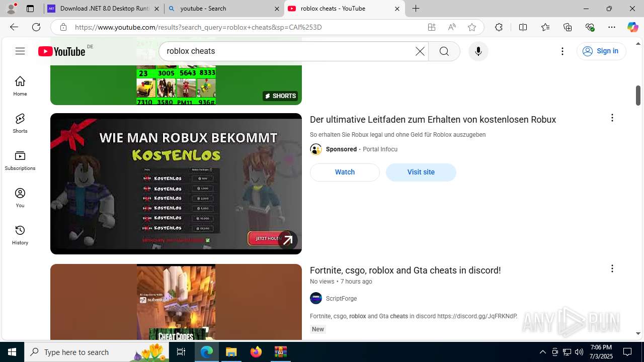This screenshot has width=644, height=362.
Task: Open more options for Fortnite cheats video
Action: pyautogui.click(x=612, y=268)
